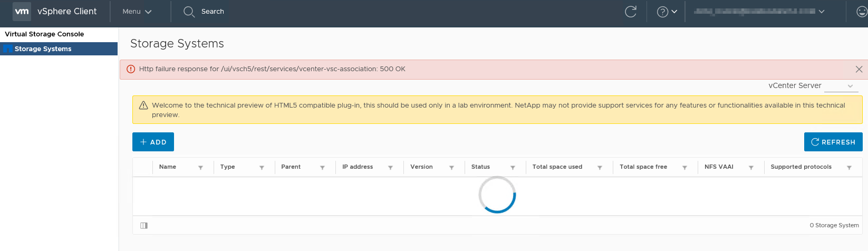Sort by the IP address column header
868x251 pixels.
tap(358, 167)
